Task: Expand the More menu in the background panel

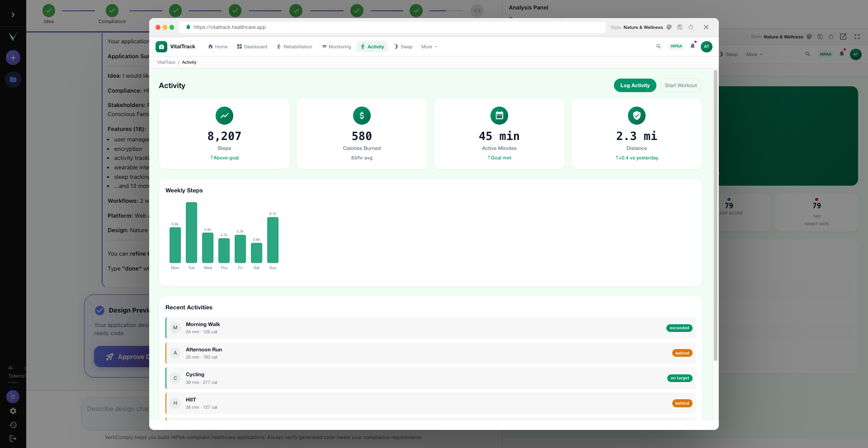Action: click(x=753, y=54)
